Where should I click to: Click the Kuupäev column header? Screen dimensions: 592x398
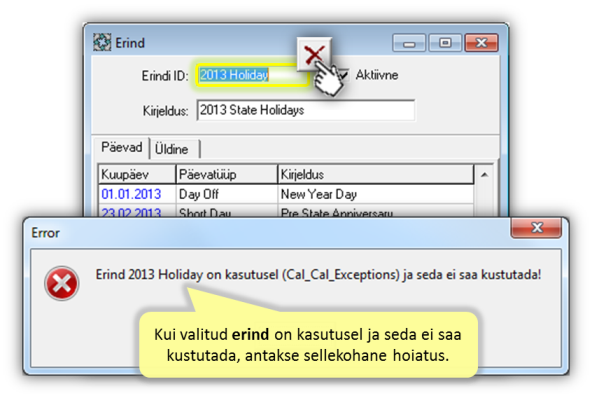(137, 174)
